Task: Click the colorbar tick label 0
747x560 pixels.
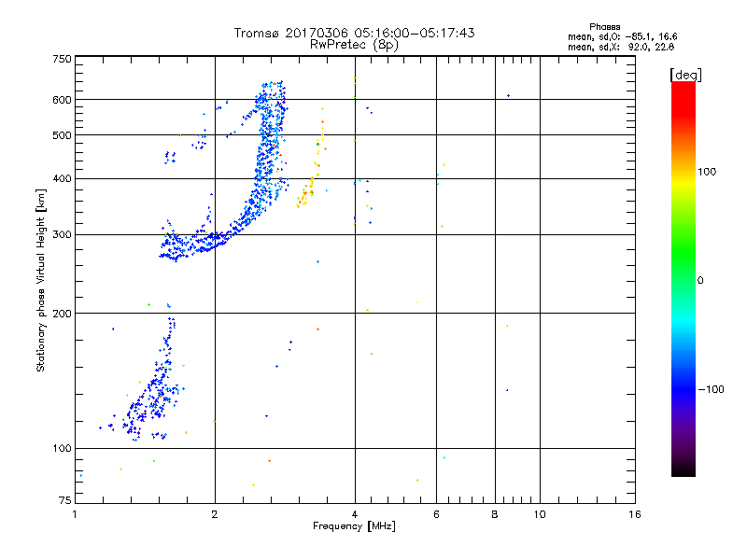Action: pos(700,281)
